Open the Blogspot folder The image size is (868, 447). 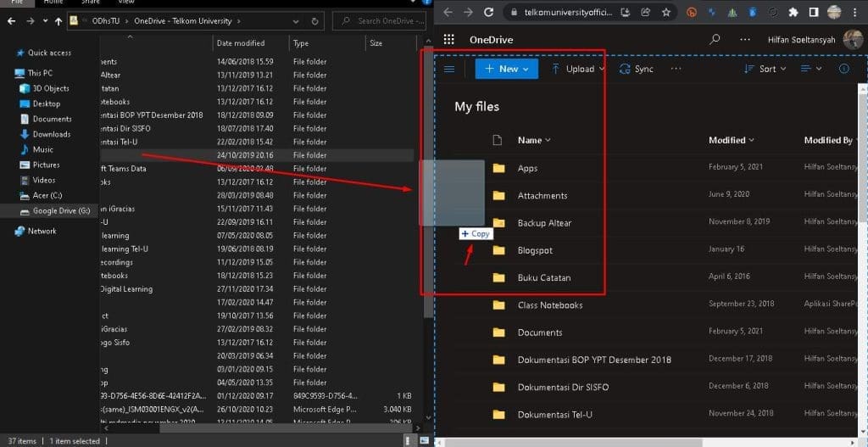pos(536,250)
